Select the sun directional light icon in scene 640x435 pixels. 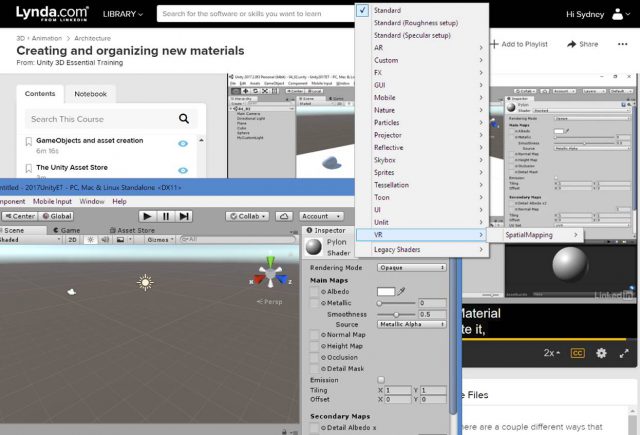click(145, 282)
